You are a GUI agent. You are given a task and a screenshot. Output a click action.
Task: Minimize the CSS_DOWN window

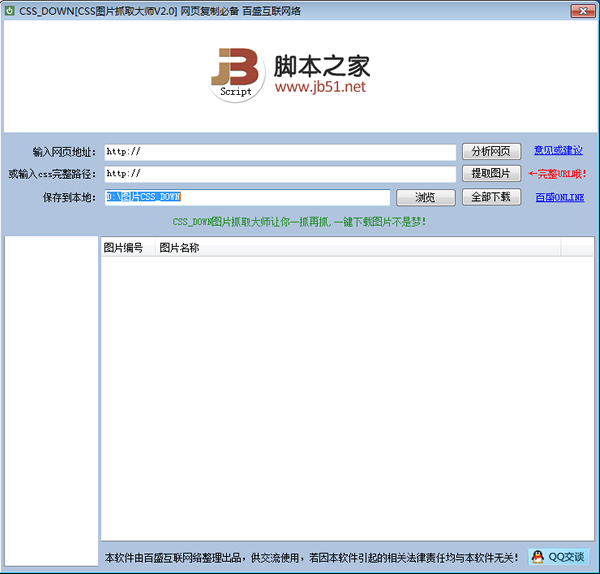[x=529, y=9]
